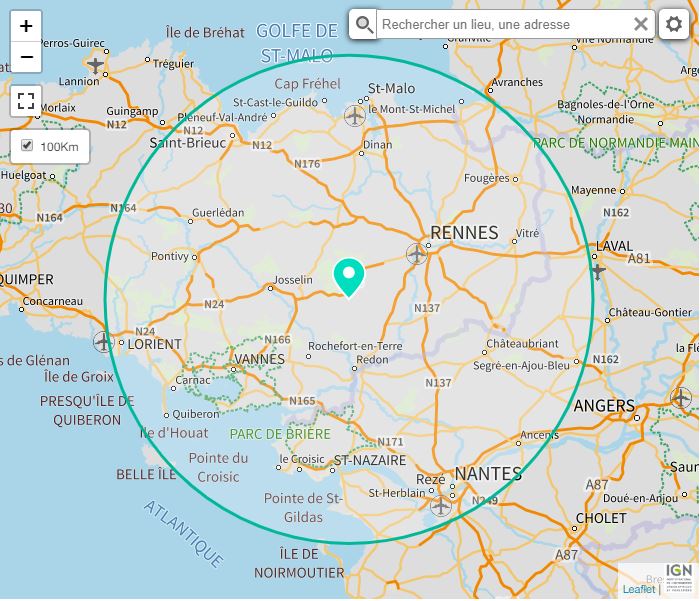Click the Dinard airport icon near St-Malo
This screenshot has height=601, width=700.
(355, 116)
